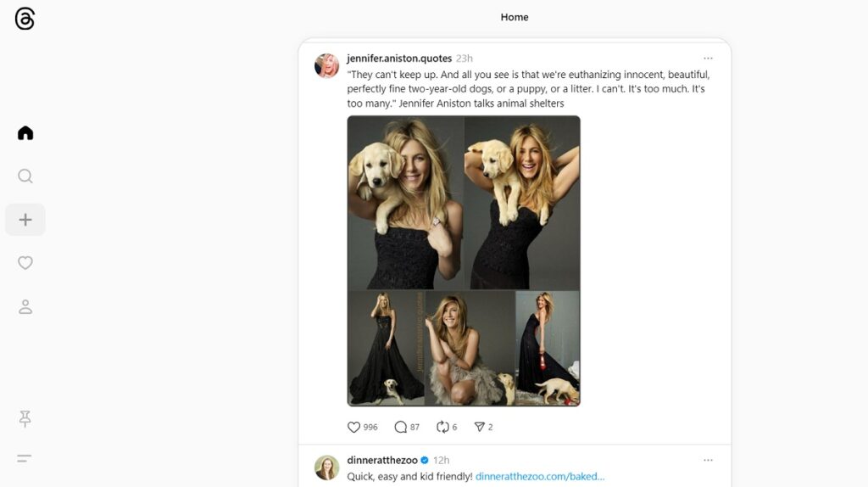Go to Home feed sidebar icon
This screenshot has width=868, height=487.
pyautogui.click(x=25, y=133)
